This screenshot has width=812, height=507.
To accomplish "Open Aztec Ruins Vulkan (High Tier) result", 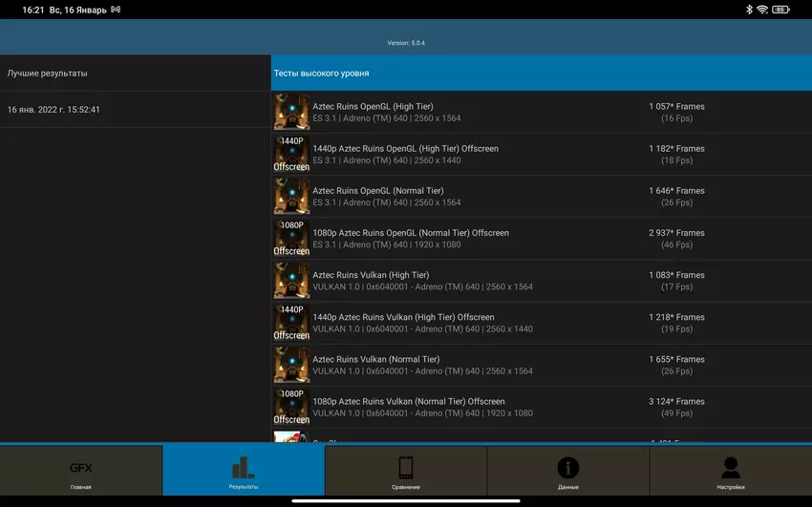I will [x=371, y=280].
